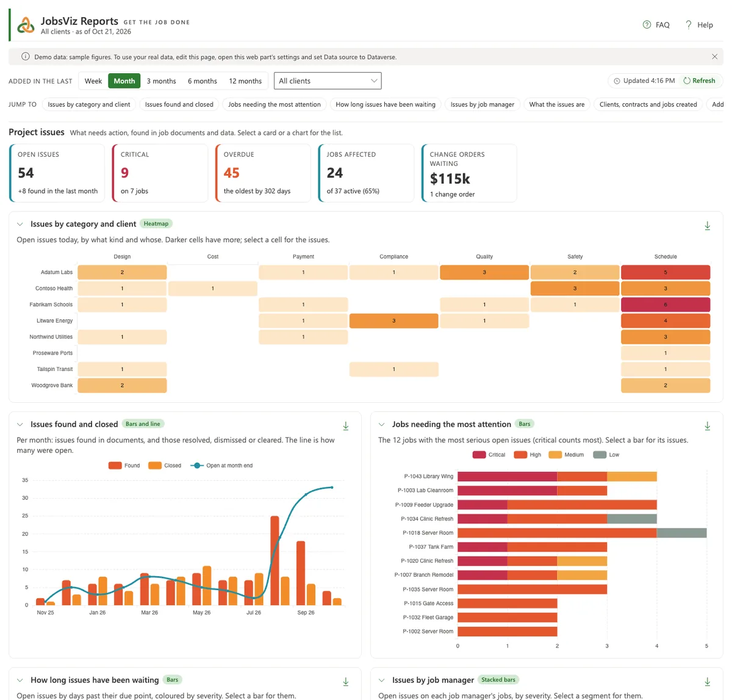Jump to Issues found and closed
Screen dimensions: 732x700
[179, 104]
